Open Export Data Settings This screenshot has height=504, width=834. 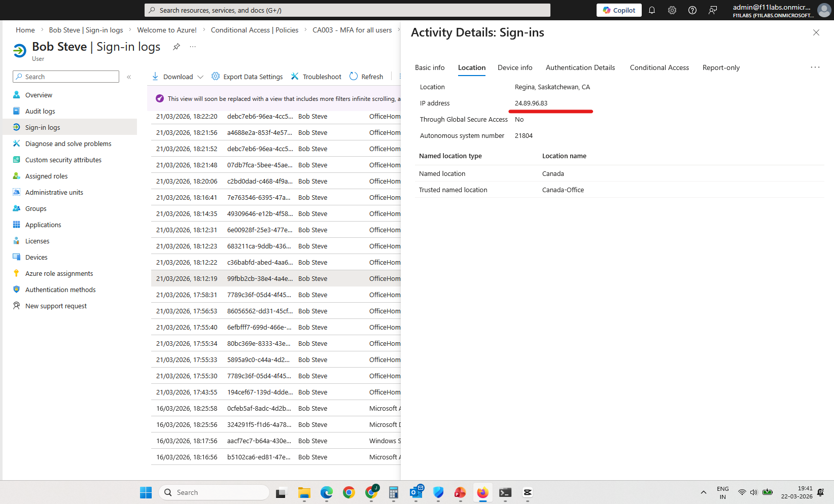[248, 77]
